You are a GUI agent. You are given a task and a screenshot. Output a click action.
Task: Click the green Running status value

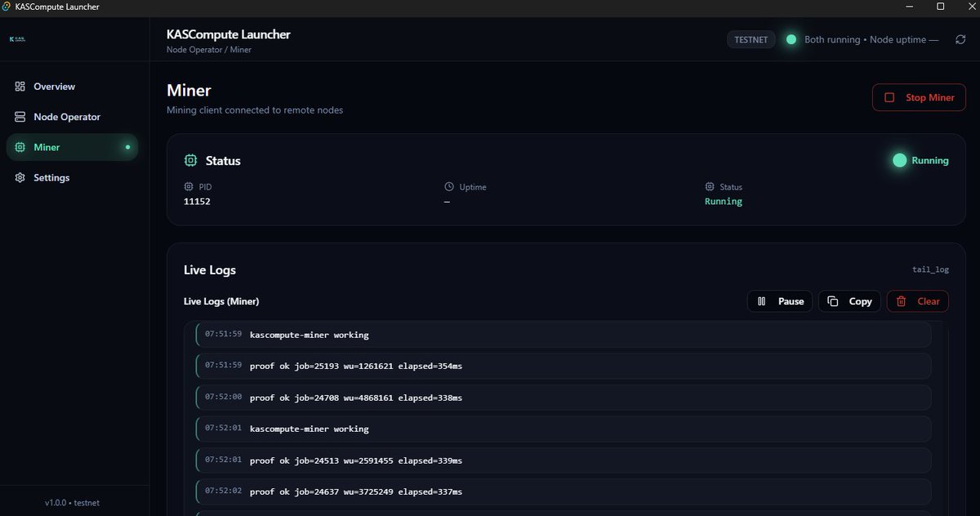[724, 202]
